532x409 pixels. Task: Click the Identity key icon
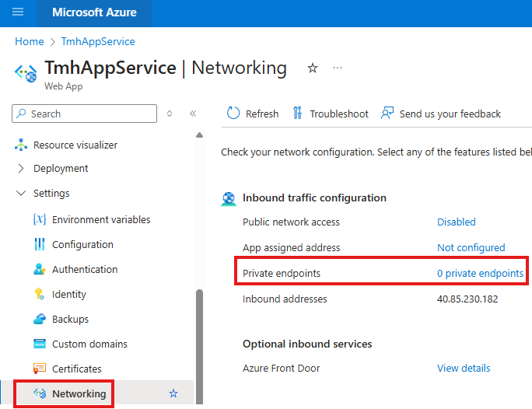pos(40,294)
